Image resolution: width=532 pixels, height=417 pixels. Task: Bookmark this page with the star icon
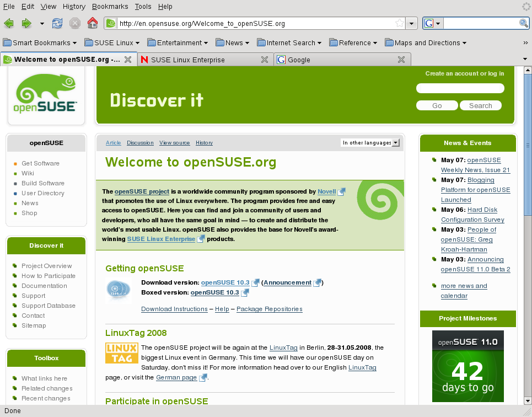pyautogui.click(x=400, y=23)
